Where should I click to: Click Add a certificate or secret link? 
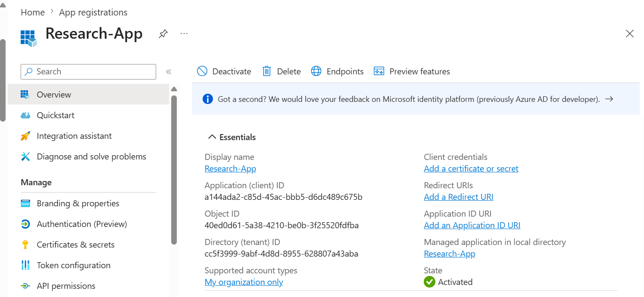click(x=471, y=168)
